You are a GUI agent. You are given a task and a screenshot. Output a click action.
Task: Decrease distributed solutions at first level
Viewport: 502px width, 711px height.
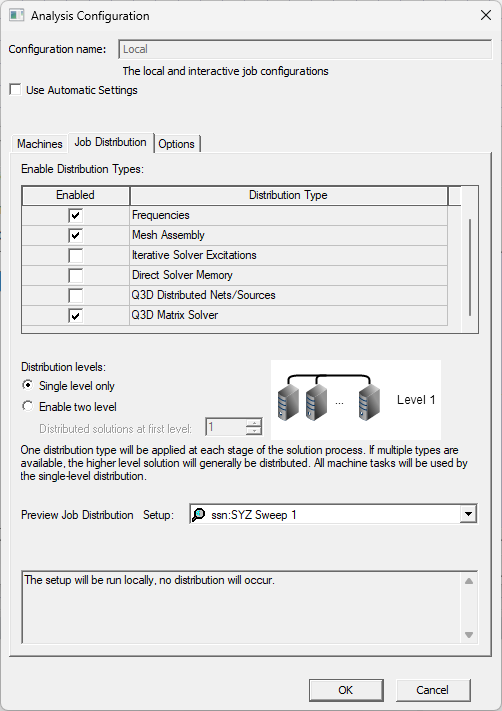tap(254, 431)
